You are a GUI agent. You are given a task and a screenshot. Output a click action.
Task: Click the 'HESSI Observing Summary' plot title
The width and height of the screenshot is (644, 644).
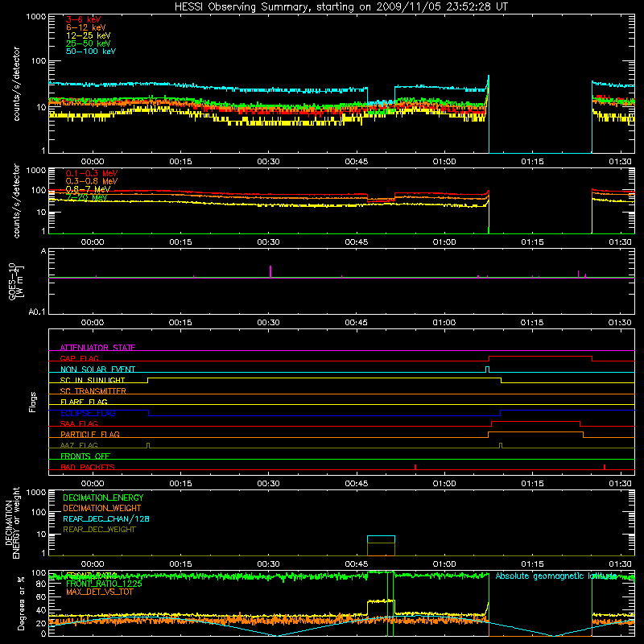pyautogui.click(x=341, y=7)
